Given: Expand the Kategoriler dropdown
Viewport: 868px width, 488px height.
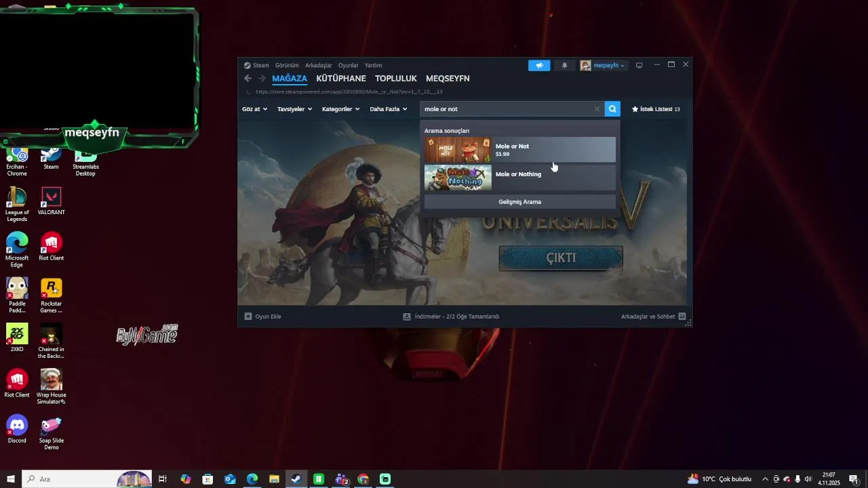Looking at the screenshot, I should coord(340,109).
